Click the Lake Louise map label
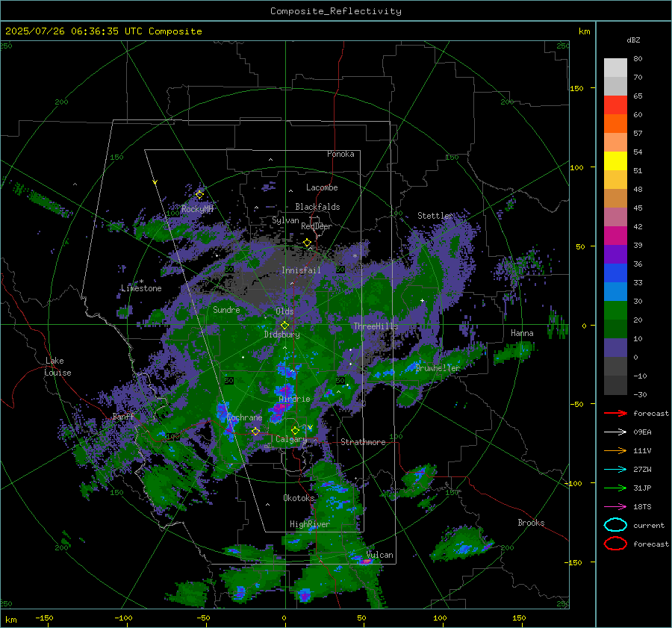 (57, 367)
